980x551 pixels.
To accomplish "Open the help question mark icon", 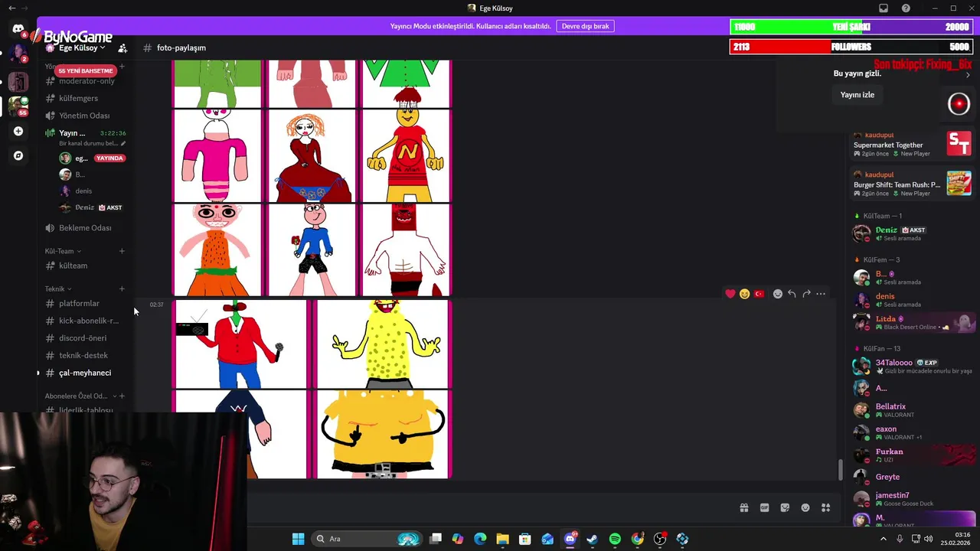I will tap(906, 8).
